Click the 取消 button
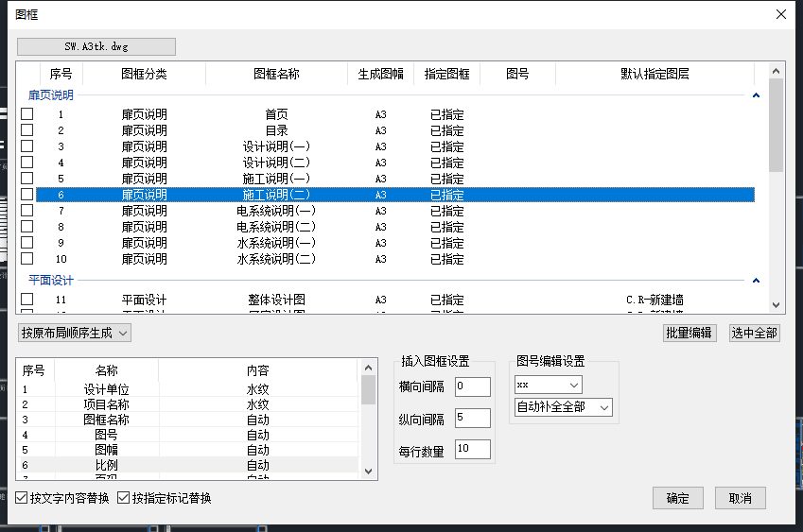 click(x=741, y=498)
